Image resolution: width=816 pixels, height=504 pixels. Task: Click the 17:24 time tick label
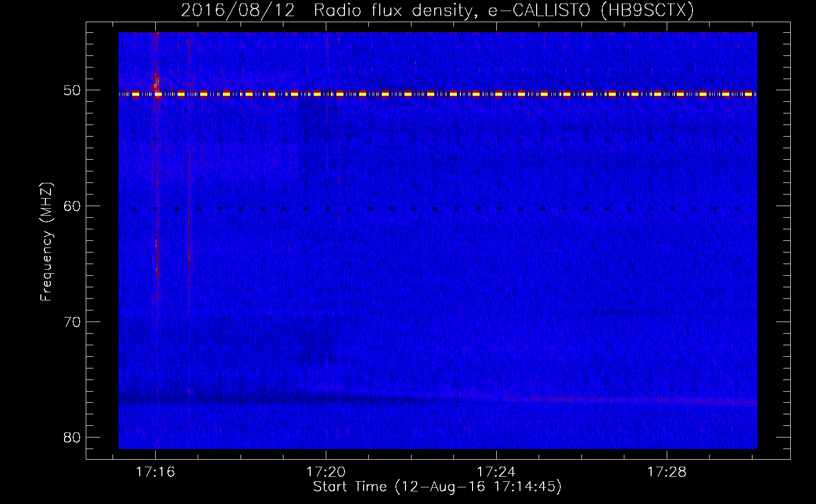click(x=496, y=472)
